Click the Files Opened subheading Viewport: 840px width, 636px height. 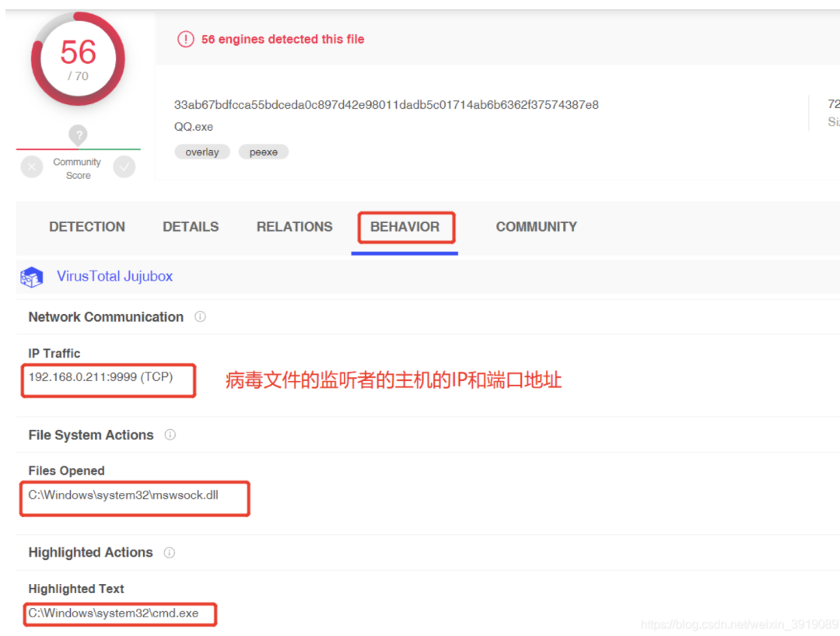pos(66,470)
